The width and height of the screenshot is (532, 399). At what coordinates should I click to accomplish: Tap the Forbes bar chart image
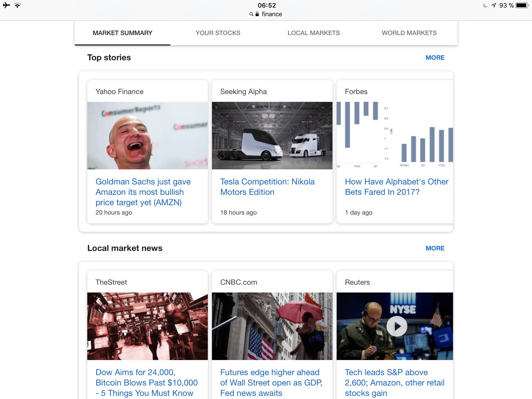395,136
